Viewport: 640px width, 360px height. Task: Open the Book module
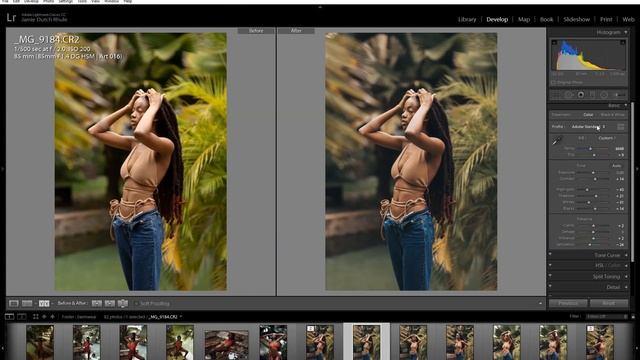point(547,19)
